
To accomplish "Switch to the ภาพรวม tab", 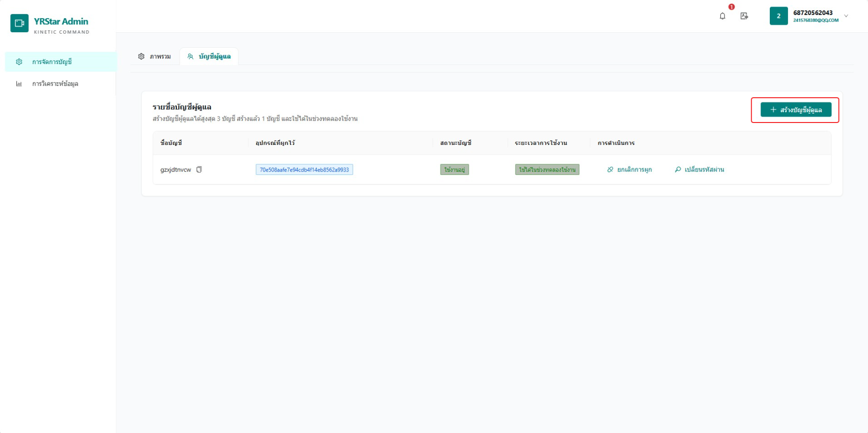I will pyautogui.click(x=154, y=57).
